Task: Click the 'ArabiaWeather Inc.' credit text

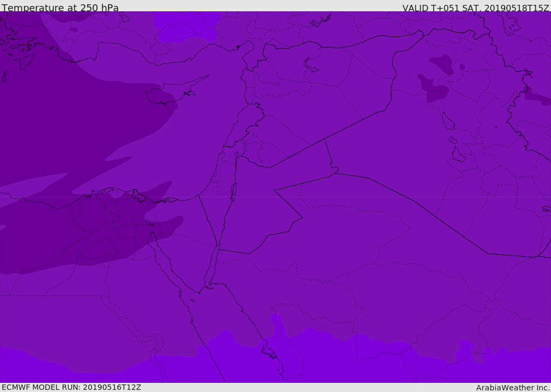Action: pyautogui.click(x=512, y=388)
